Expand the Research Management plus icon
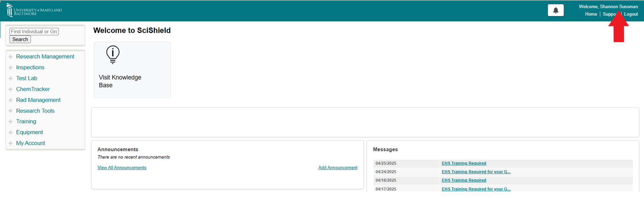 [11, 57]
